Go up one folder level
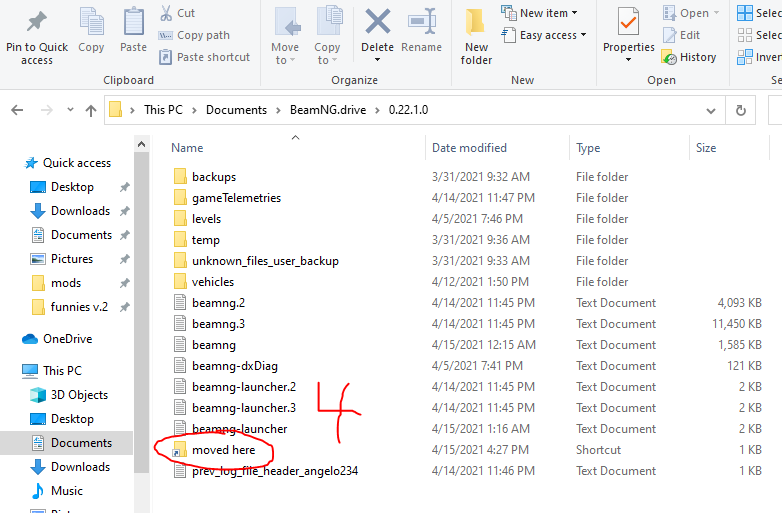 coord(91,110)
